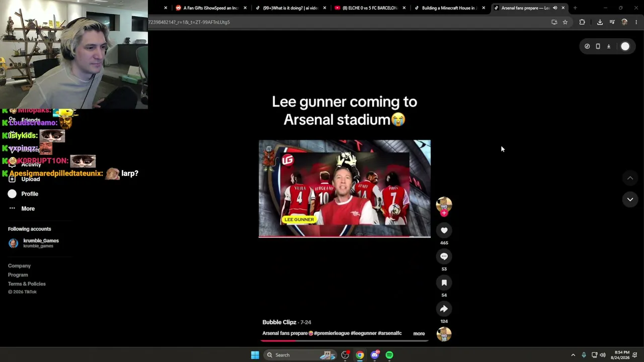Open Chrome downloads
Image resolution: width=644 pixels, height=362 pixels.
(x=600, y=22)
